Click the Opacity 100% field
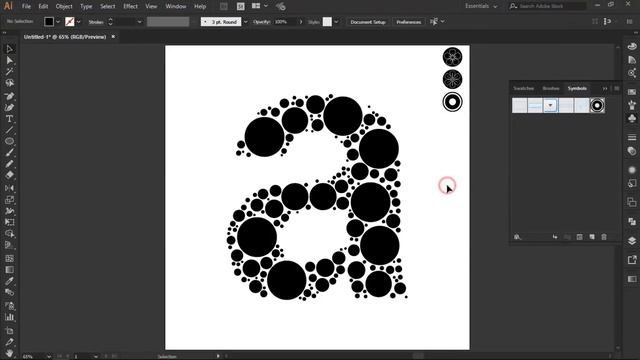The image size is (640, 360). (x=285, y=22)
